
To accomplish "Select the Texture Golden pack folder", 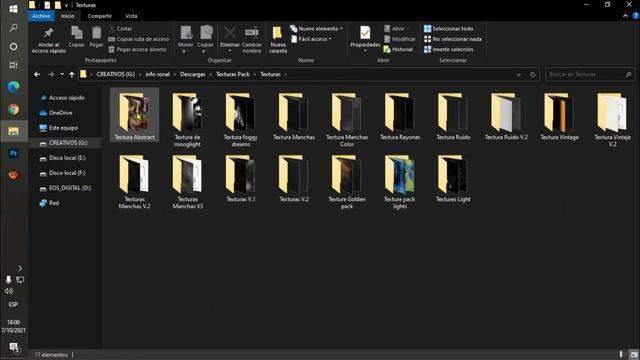I will tap(347, 182).
